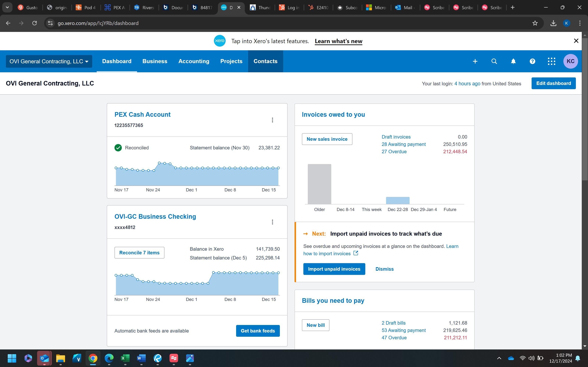
Task: Bookmark this page with the star icon
Action: coord(535,23)
